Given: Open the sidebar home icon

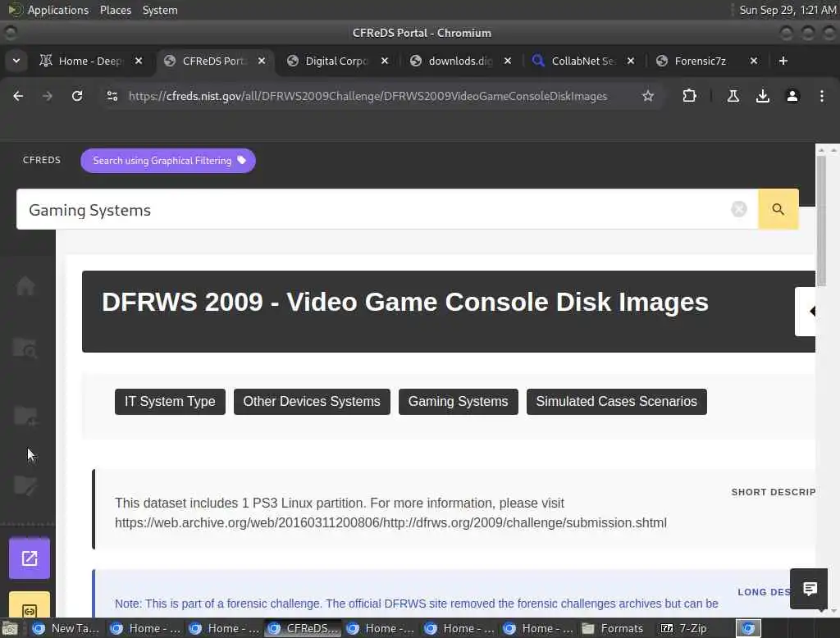Looking at the screenshot, I should (x=25, y=285).
